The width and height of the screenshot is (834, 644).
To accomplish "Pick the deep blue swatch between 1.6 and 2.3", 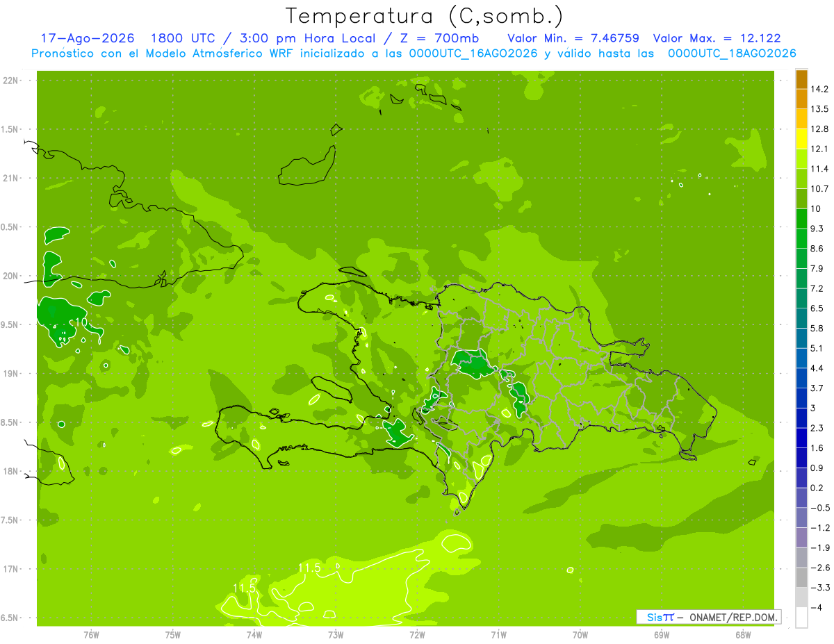I will 801,438.
